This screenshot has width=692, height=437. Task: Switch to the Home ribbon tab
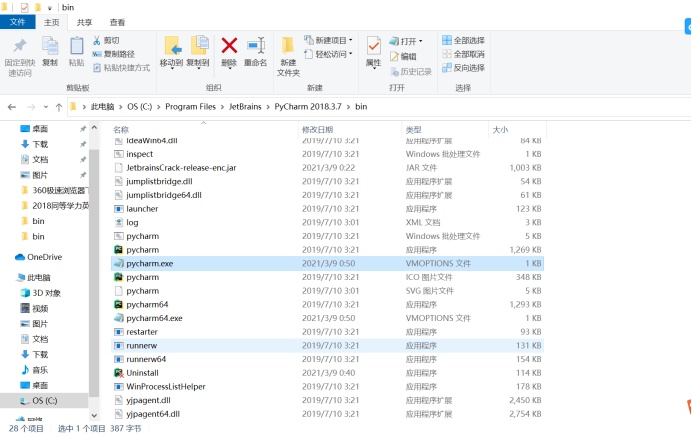(x=51, y=23)
